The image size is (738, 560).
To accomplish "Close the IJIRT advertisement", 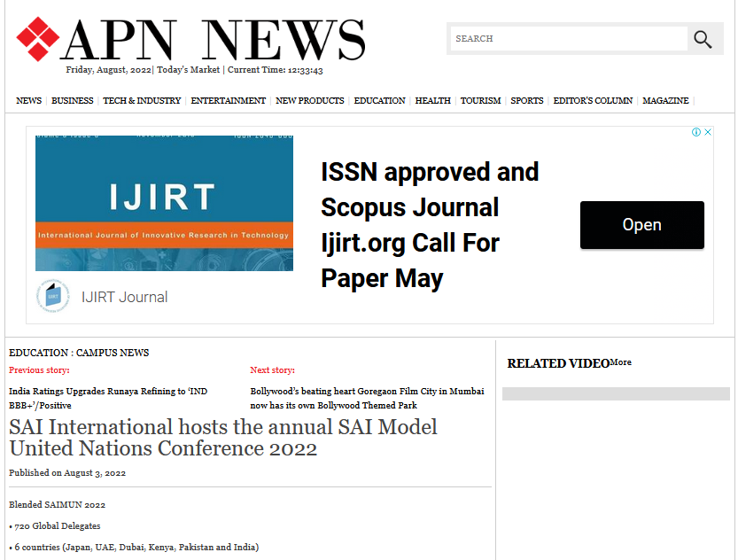I will [x=708, y=132].
